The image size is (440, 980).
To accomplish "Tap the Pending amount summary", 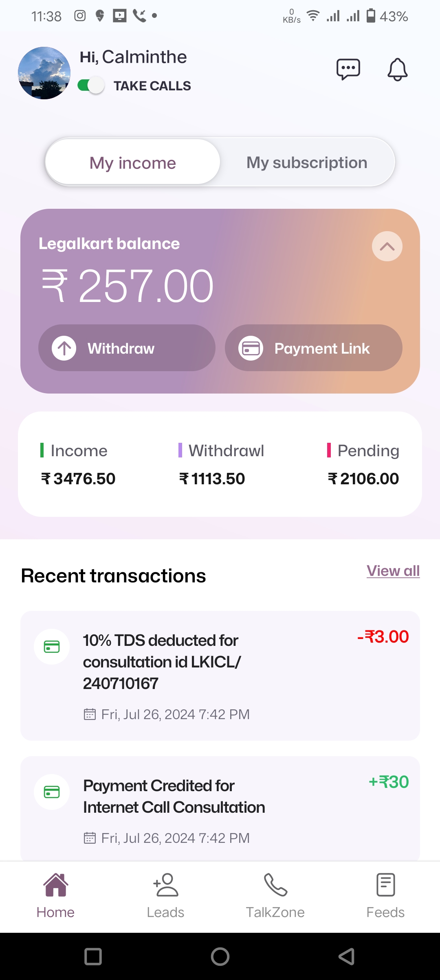I will (x=363, y=479).
